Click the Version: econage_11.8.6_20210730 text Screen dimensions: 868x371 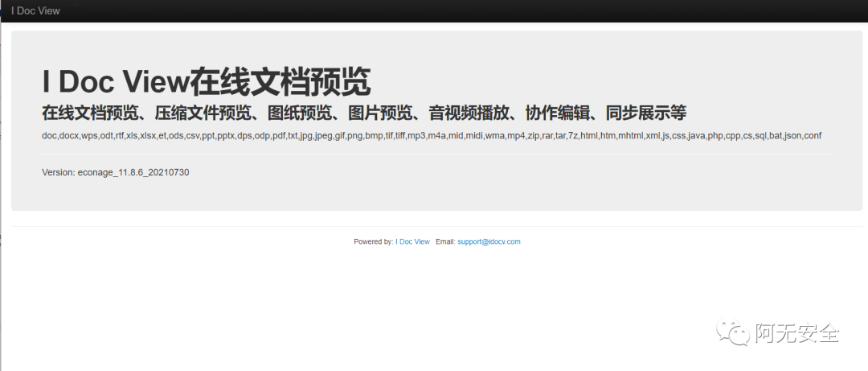pos(116,172)
